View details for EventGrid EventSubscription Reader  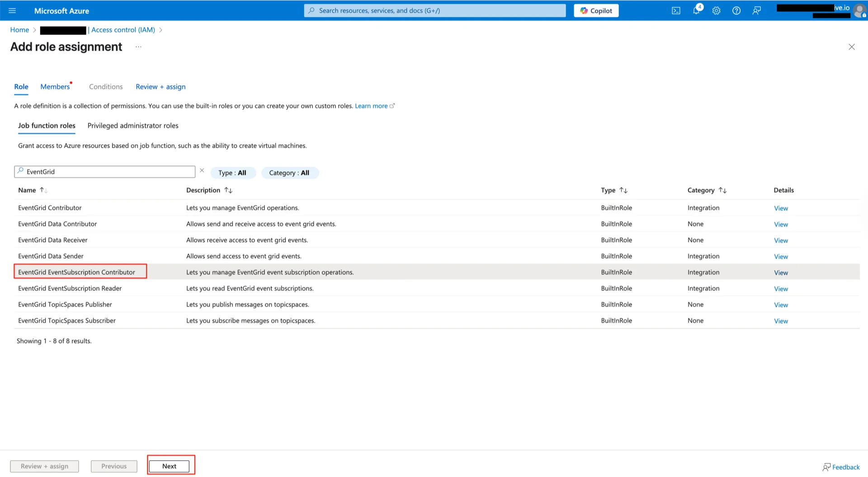pos(781,289)
